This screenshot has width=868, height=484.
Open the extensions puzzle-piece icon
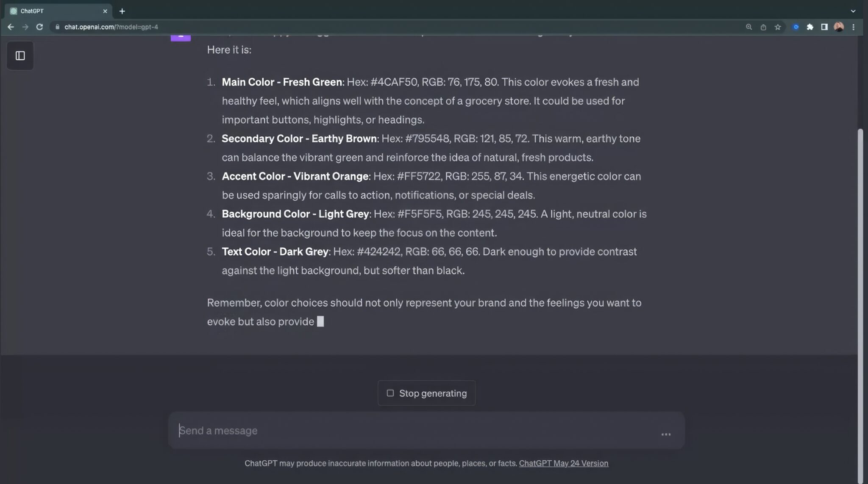coord(810,27)
